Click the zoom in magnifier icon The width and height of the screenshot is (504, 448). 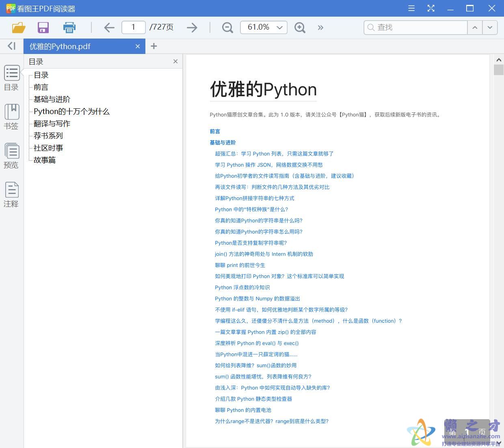pos(300,27)
